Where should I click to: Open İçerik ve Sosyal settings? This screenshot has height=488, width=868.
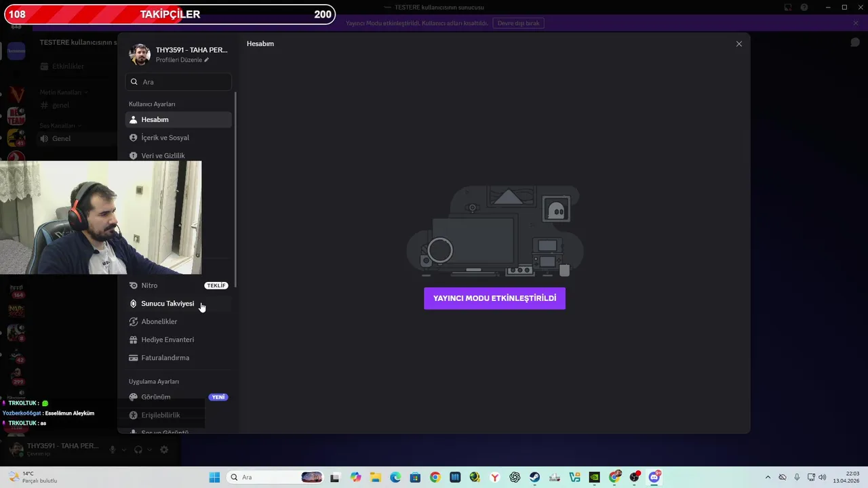[x=178, y=138]
